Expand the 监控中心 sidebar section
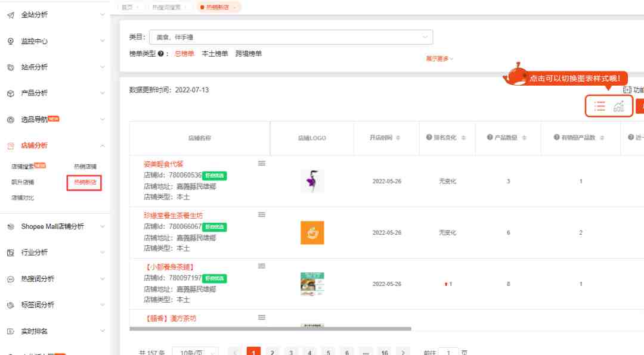This screenshot has width=644, height=355. click(x=103, y=41)
